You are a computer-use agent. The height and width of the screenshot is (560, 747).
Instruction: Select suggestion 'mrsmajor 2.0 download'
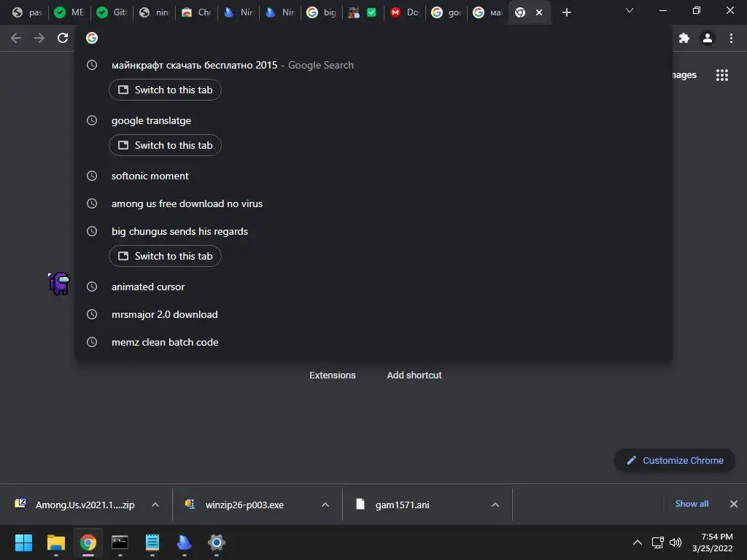(x=373, y=314)
